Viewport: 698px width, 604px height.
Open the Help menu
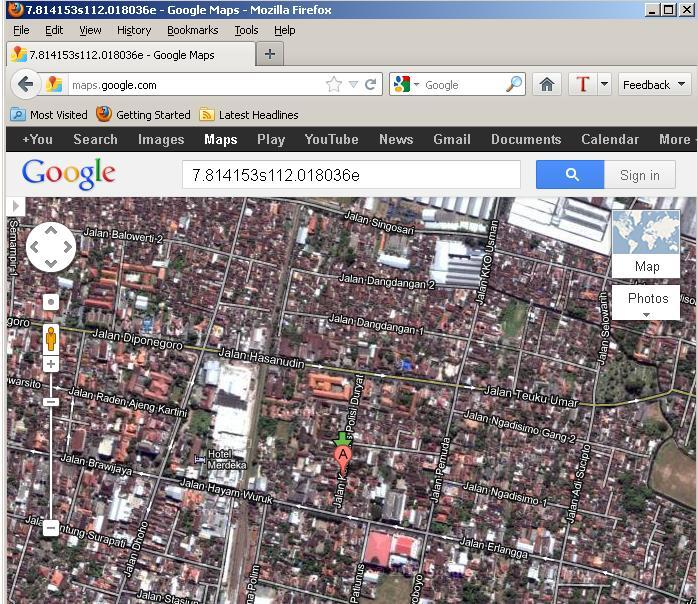284,30
